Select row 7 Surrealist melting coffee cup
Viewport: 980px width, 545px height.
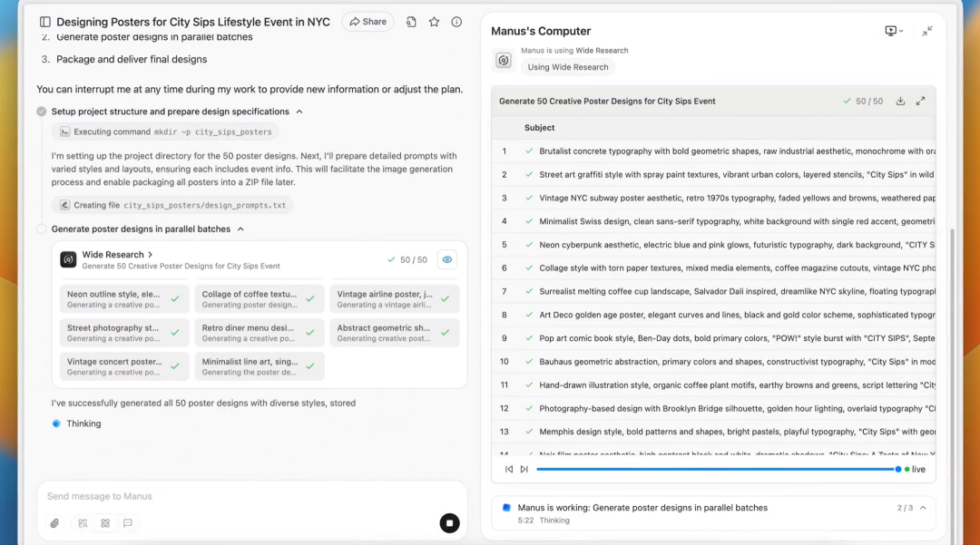[713, 291]
